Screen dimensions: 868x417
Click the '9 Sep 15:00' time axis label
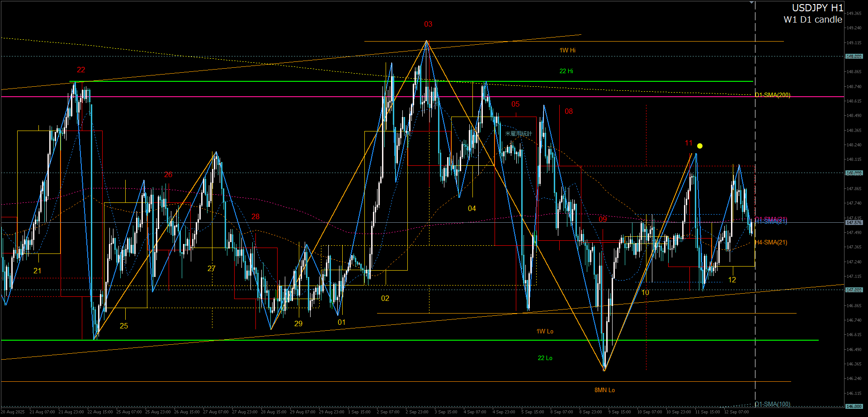(619, 412)
